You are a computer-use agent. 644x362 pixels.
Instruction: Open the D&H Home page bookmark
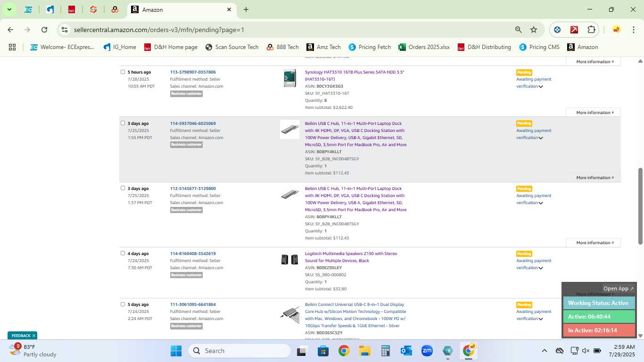click(171, 47)
